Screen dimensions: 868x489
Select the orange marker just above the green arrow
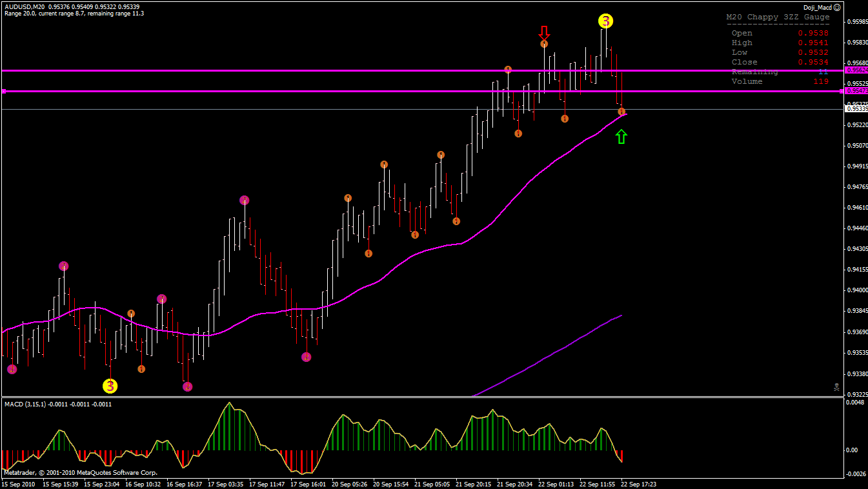click(621, 112)
